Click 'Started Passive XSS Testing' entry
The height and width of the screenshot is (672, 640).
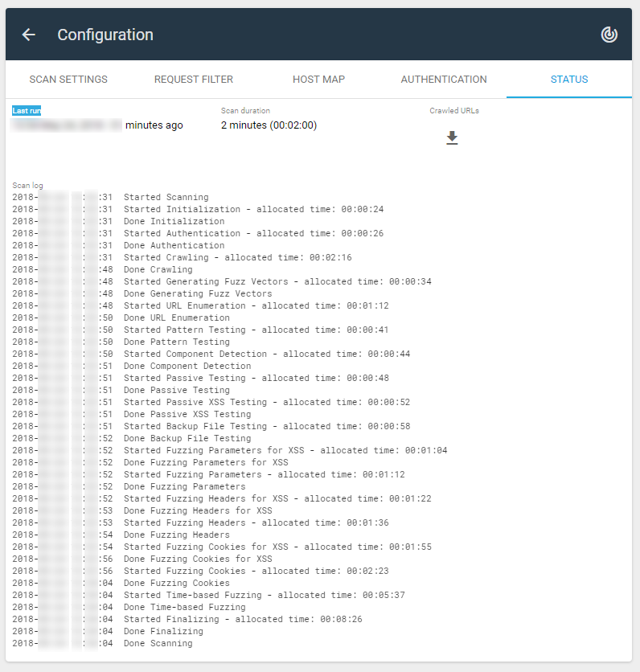tap(267, 402)
